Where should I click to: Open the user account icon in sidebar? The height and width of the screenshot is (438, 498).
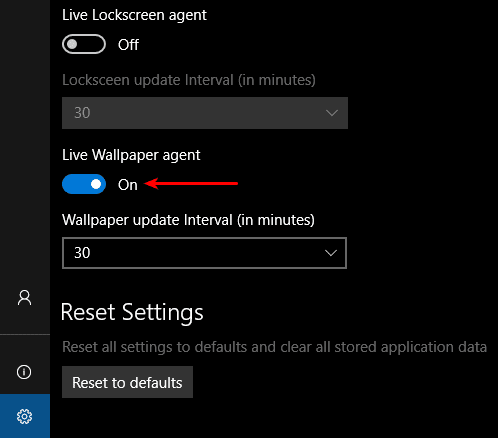pyautogui.click(x=24, y=298)
